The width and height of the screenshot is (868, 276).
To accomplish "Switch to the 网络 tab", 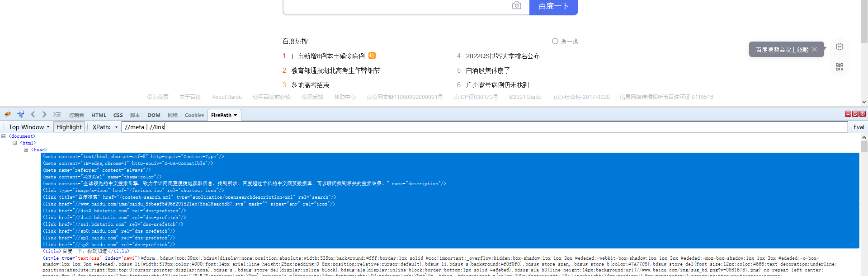I will (172, 115).
